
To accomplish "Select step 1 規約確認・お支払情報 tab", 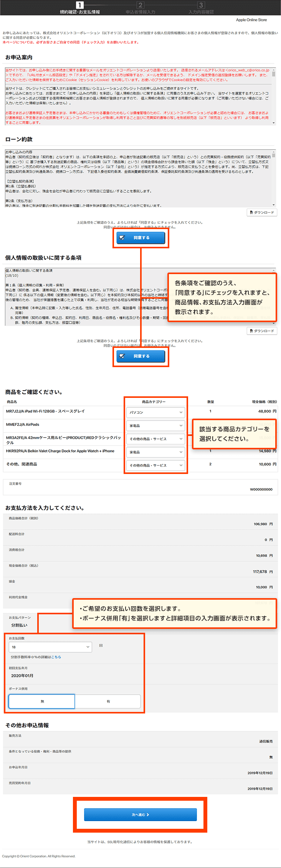I will pos(79,8).
